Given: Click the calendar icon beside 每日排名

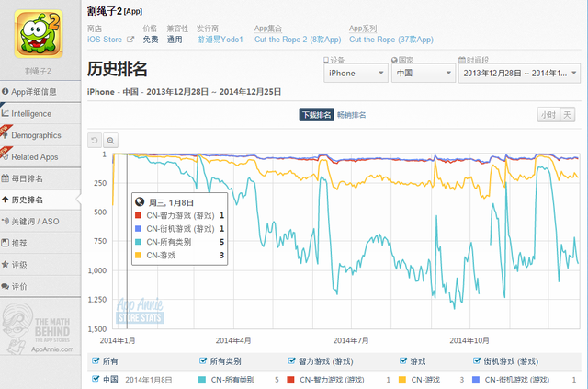Looking at the screenshot, I should (x=5, y=178).
